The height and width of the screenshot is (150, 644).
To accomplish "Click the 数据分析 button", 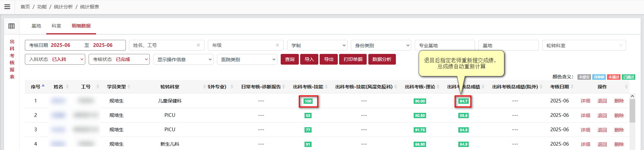I will (382, 59).
